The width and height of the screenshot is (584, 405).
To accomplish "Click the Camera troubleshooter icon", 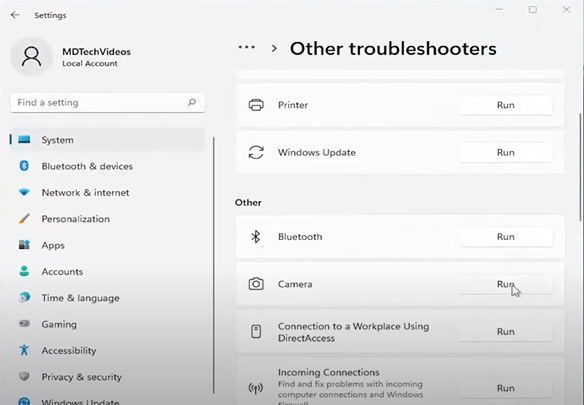I will click(x=256, y=284).
